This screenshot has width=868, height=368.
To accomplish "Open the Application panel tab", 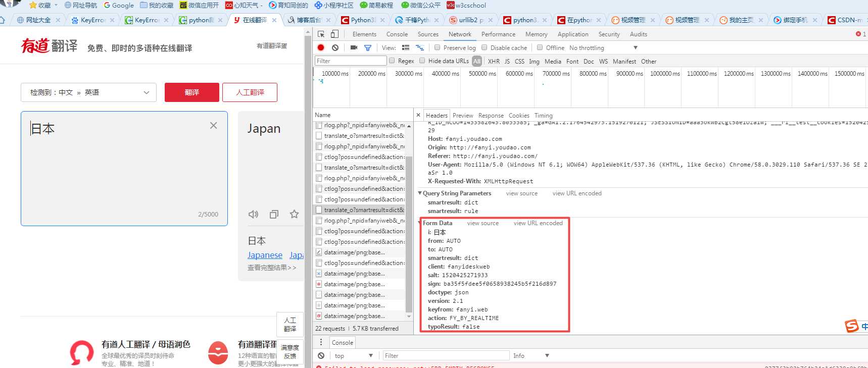I will point(573,34).
